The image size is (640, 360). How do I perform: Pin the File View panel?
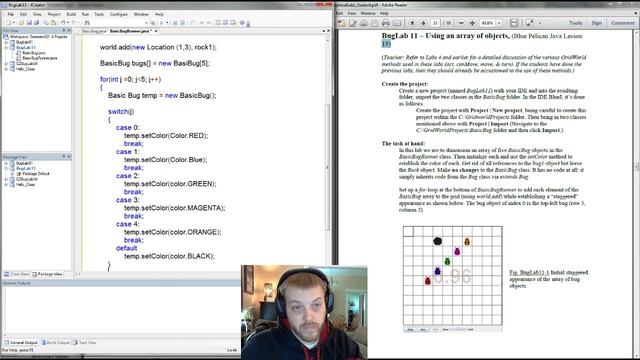64,31
